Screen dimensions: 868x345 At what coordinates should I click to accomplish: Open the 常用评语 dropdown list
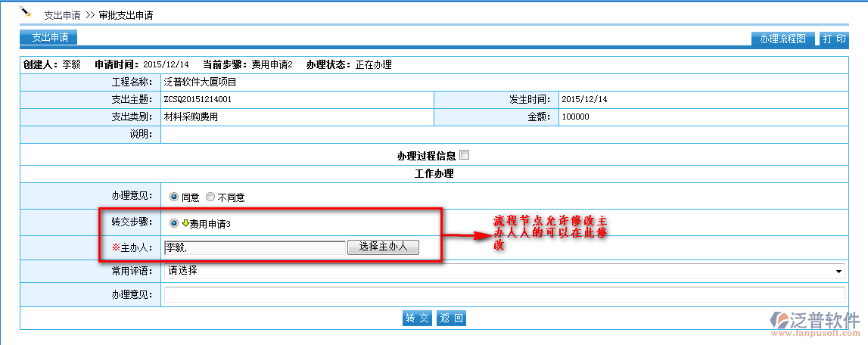(x=504, y=272)
